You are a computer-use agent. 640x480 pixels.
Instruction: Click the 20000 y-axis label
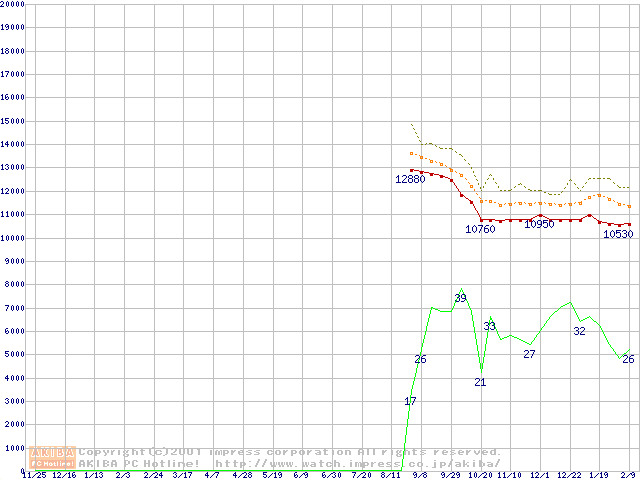(x=13, y=4)
